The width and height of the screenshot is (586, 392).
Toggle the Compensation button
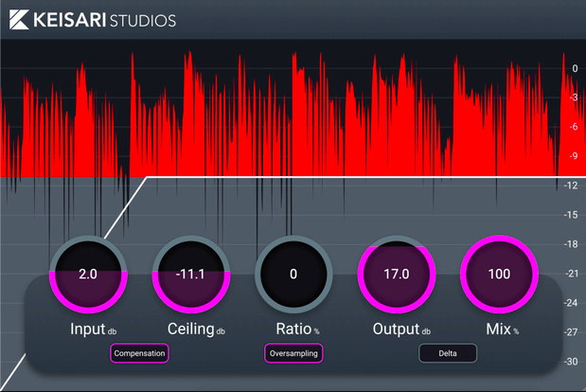139,353
